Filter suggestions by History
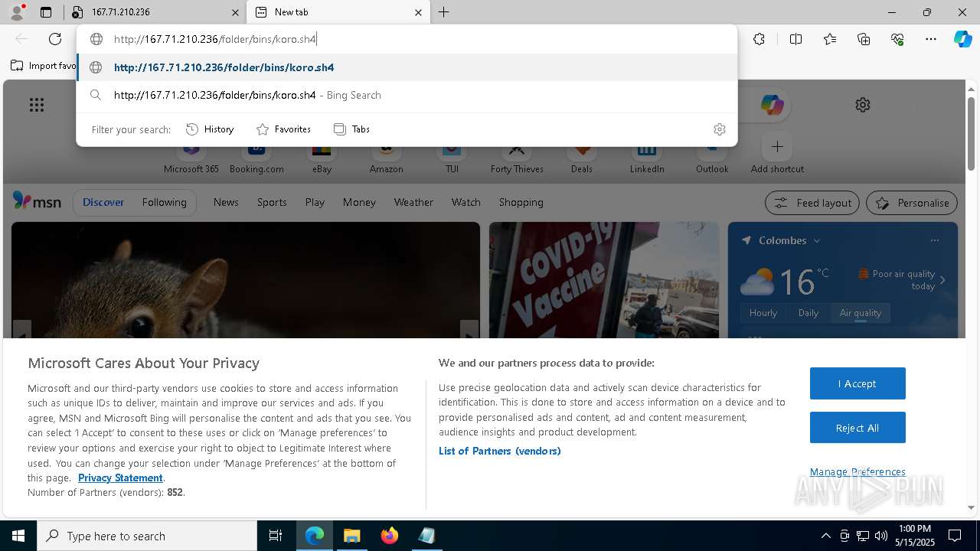The width and height of the screenshot is (980, 551). (x=210, y=129)
